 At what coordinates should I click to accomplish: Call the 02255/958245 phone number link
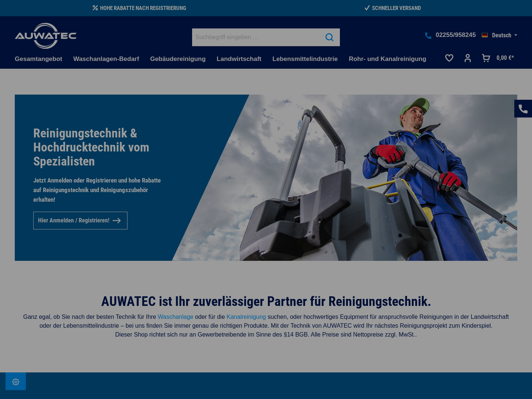(x=456, y=35)
